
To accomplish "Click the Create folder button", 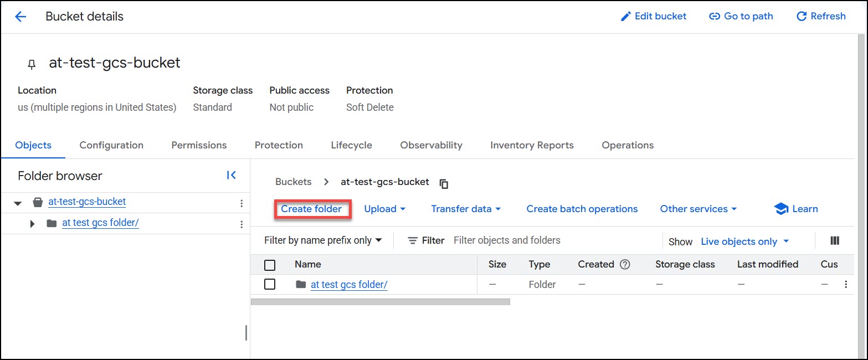I will point(311,209).
